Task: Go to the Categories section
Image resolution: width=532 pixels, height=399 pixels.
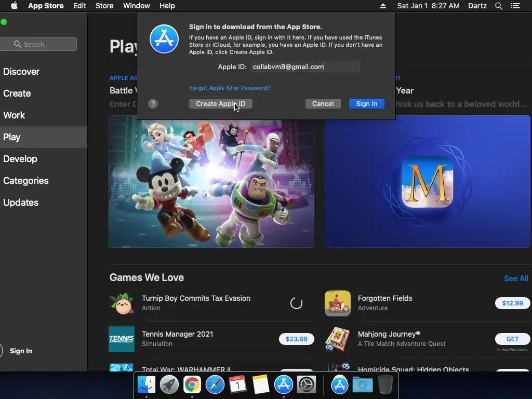Action: pos(26,180)
